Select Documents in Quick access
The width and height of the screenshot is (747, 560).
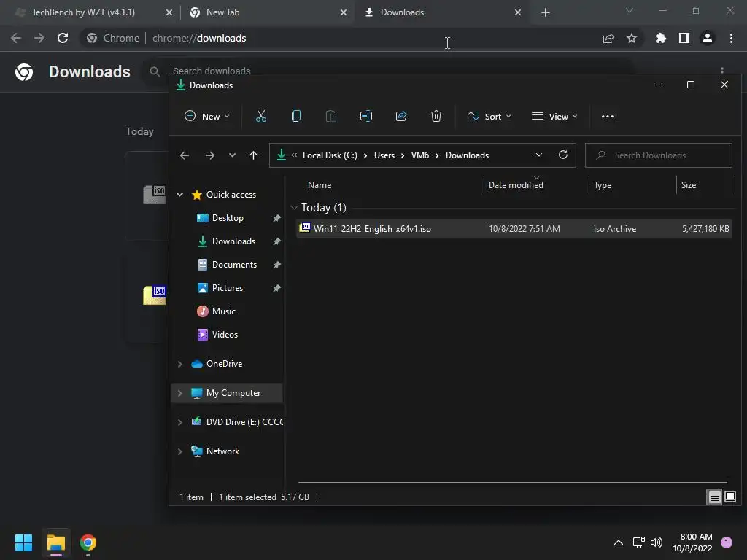[x=234, y=265]
